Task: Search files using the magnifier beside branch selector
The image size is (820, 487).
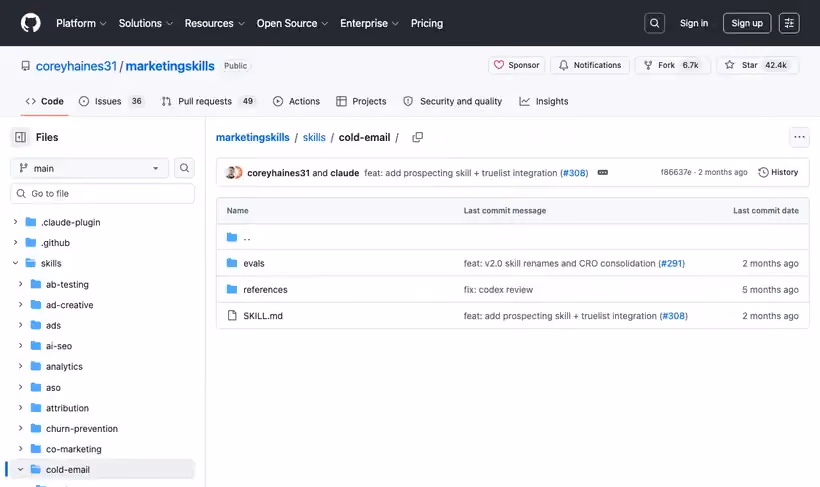Action: click(x=184, y=168)
